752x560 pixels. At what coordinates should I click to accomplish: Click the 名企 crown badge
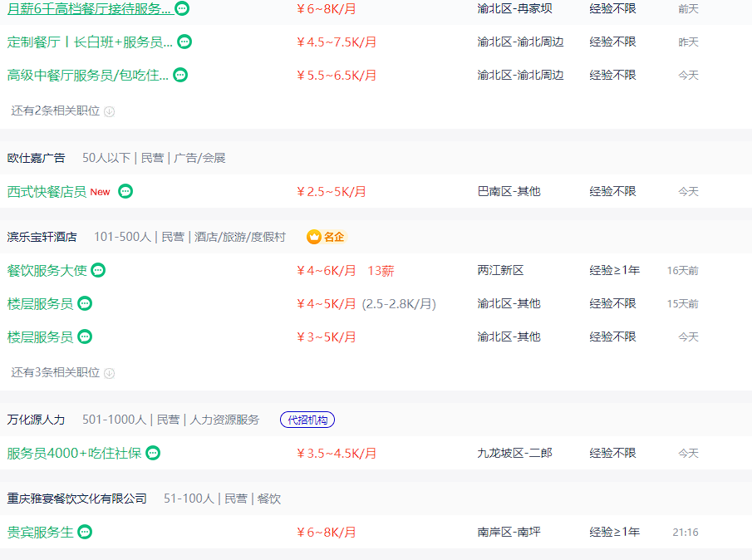click(326, 237)
